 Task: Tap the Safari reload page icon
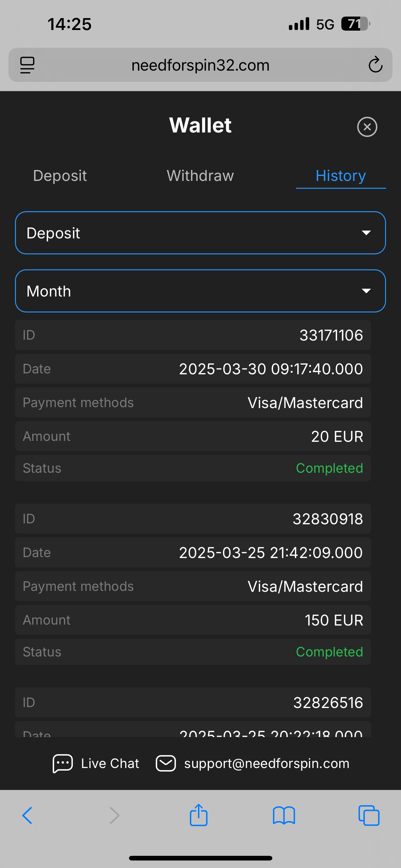(375, 65)
